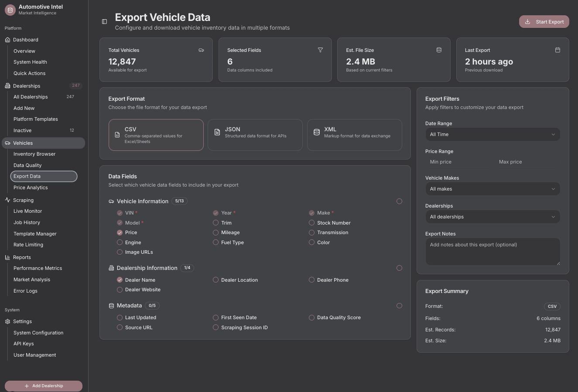This screenshot has height=392, width=578.
Task: Uncheck the Dealer Name field
Action: 120,280
